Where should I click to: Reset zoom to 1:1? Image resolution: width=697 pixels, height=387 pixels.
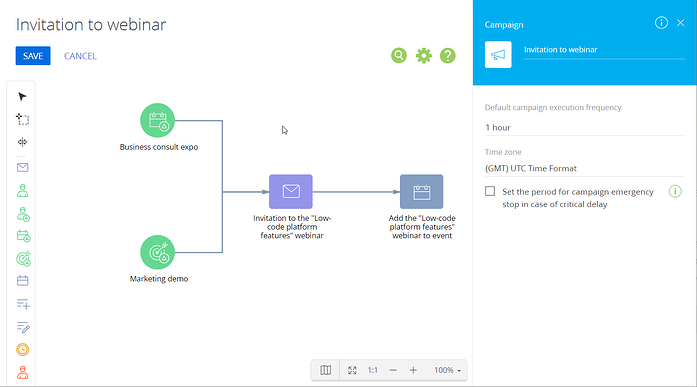point(373,370)
